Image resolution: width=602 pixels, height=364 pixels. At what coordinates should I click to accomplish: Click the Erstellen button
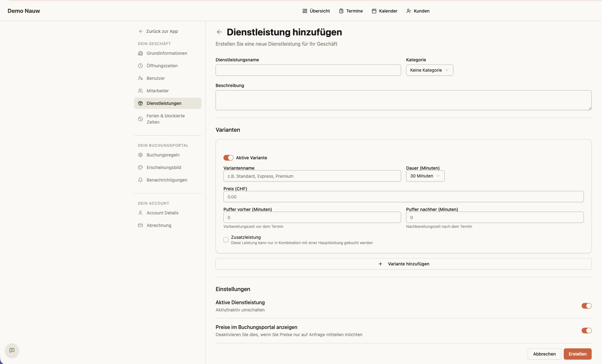pyautogui.click(x=578, y=354)
